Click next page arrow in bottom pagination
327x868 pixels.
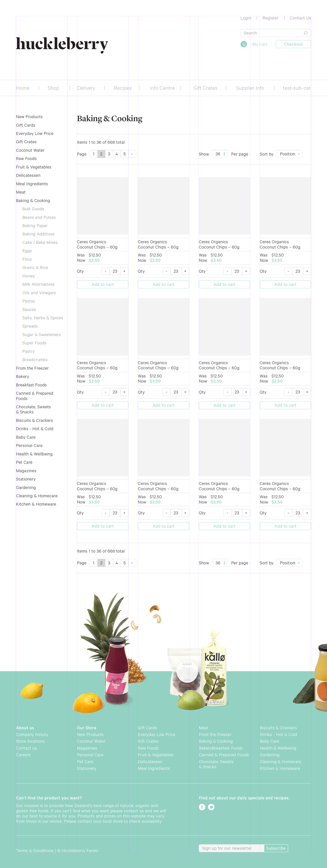click(132, 563)
